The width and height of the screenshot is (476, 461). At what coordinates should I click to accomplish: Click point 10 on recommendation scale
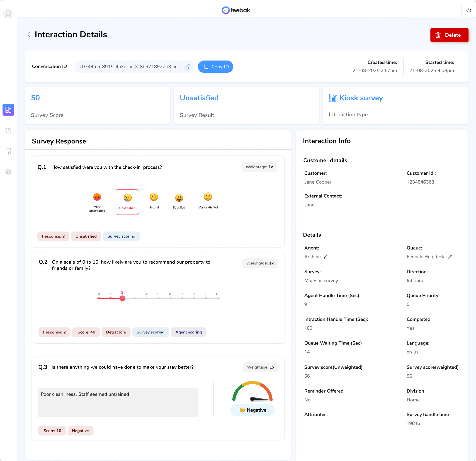[218, 298]
